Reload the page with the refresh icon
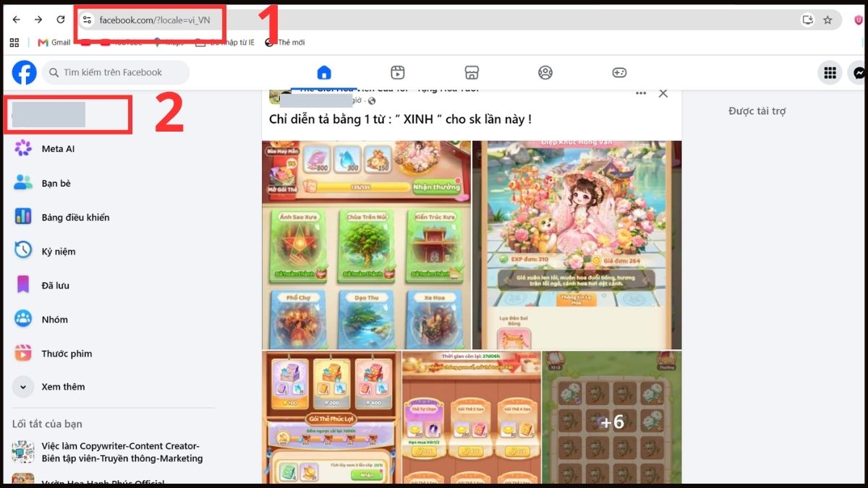This screenshot has width=868, height=488. click(61, 20)
